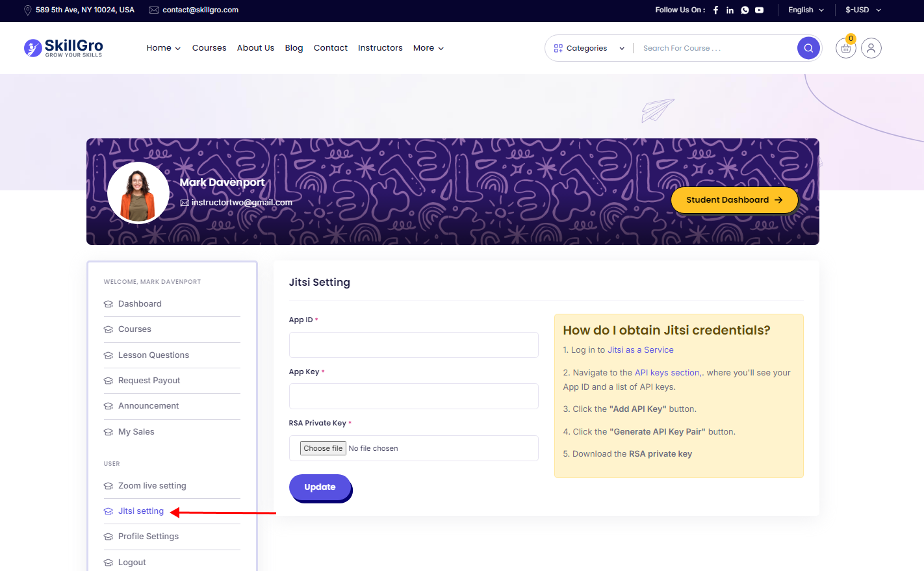This screenshot has width=924, height=571.
Task: Click the icon beside Dashboard in sidebar
Action: pos(109,304)
